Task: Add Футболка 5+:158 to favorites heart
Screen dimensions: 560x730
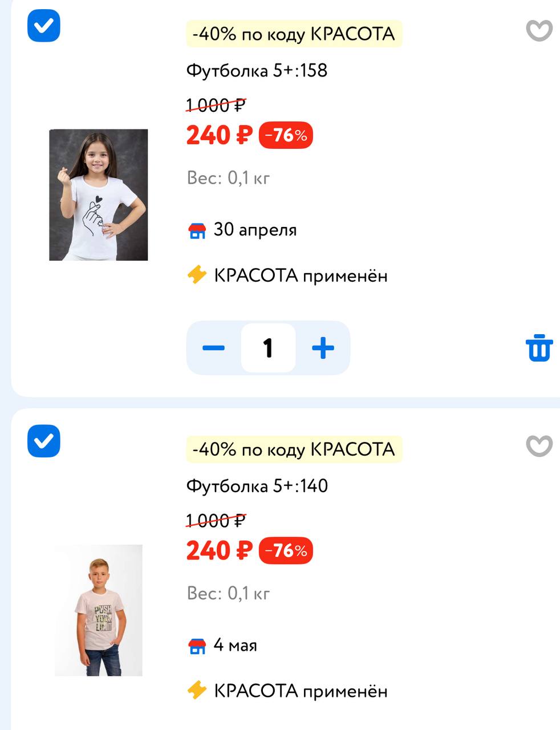Action: [x=539, y=31]
